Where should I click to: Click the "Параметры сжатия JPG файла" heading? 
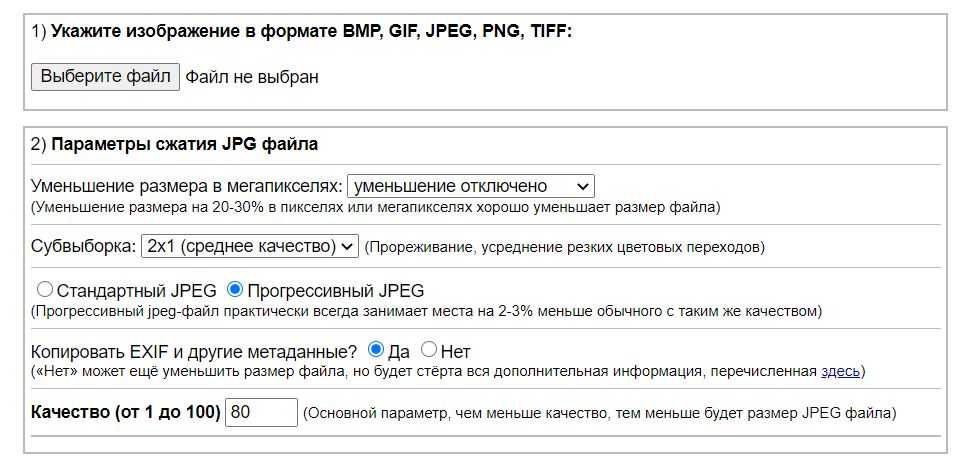coord(184,144)
